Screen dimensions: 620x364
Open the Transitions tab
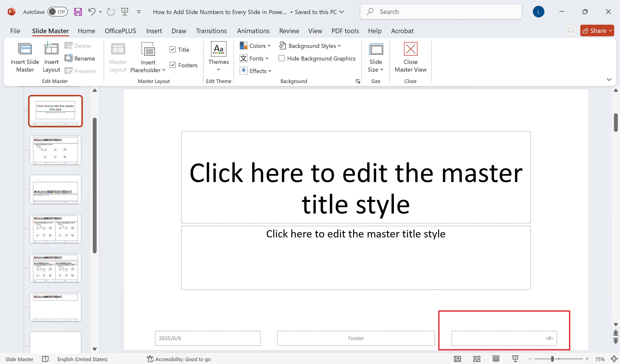(x=211, y=31)
